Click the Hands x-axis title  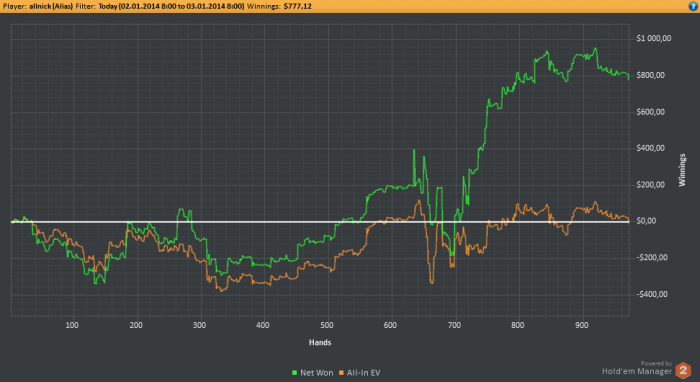[320, 342]
